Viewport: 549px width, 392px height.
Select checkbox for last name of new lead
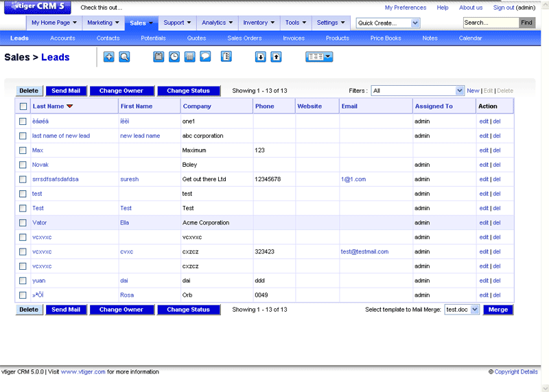point(23,136)
